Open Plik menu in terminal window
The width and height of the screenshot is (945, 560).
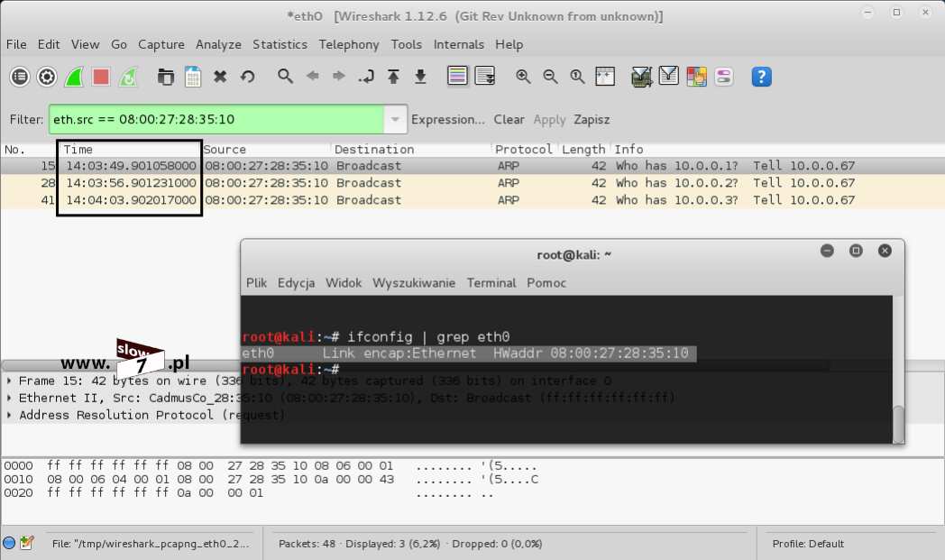click(256, 283)
